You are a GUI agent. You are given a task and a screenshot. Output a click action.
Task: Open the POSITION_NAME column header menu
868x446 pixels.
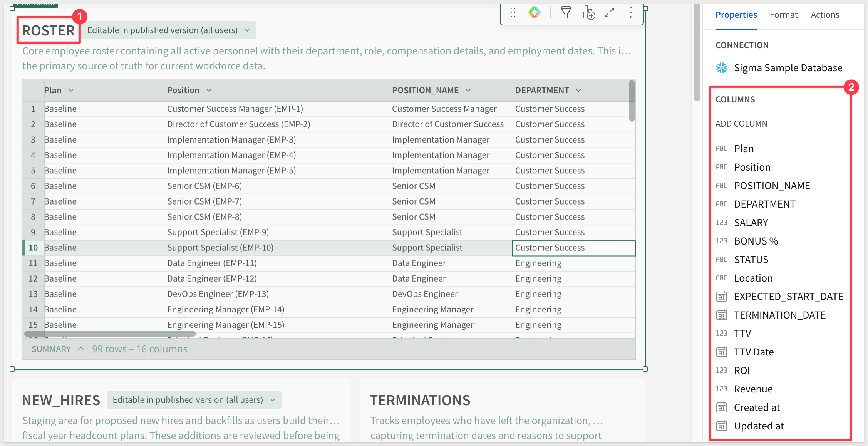pyautogui.click(x=468, y=91)
